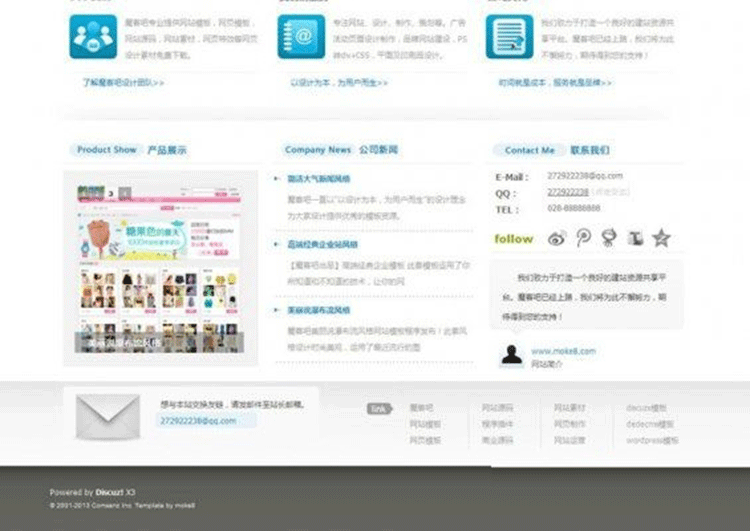The height and width of the screenshot is (531, 750).
Task: Click the contact e-mail address 272922238@qq.com
Action: (585, 176)
